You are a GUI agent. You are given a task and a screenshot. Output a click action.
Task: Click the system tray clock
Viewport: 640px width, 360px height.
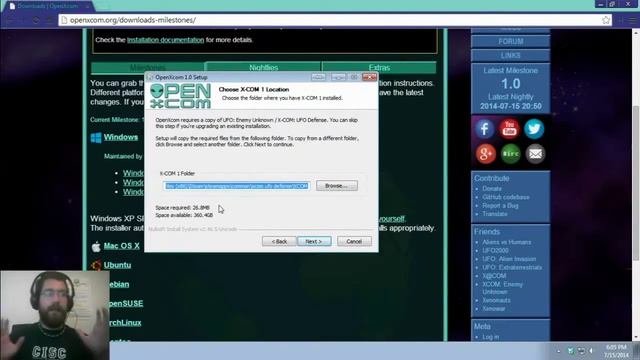pyautogui.click(x=616, y=351)
